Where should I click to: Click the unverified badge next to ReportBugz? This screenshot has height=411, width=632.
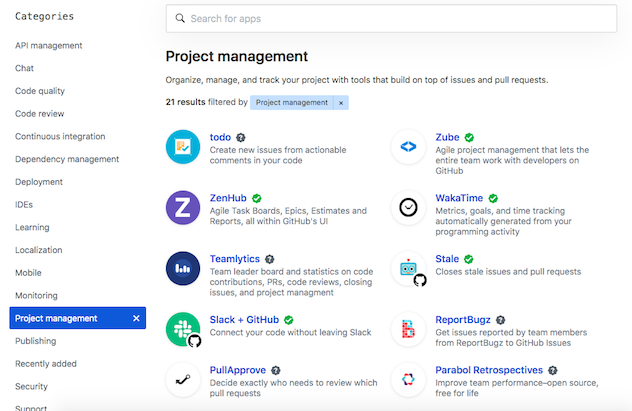[x=500, y=320]
